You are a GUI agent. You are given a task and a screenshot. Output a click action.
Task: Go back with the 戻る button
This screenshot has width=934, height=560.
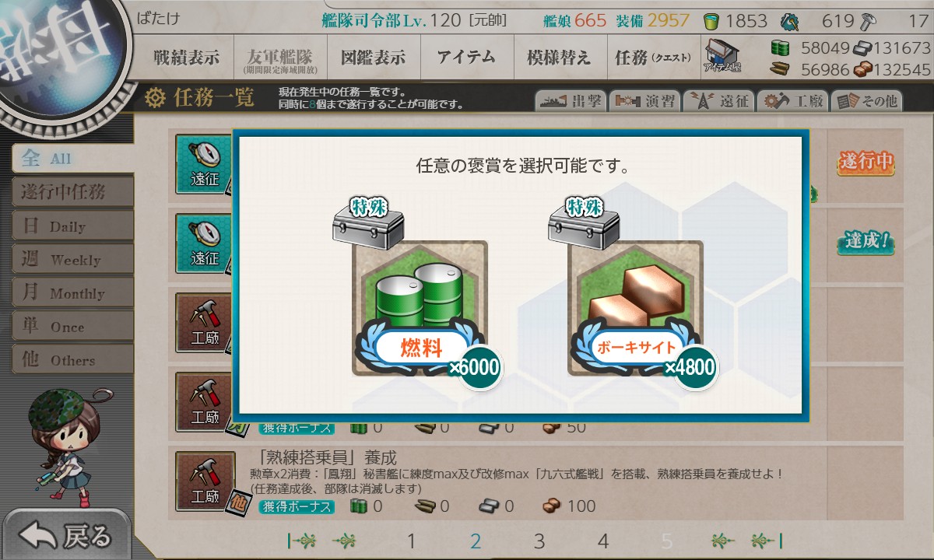click(x=65, y=536)
